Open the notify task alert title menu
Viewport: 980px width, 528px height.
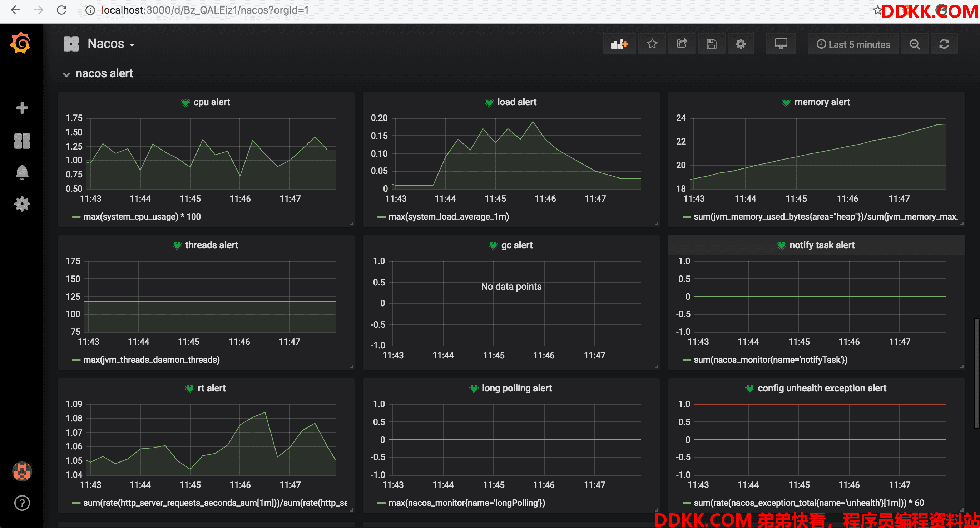pyautogui.click(x=822, y=245)
